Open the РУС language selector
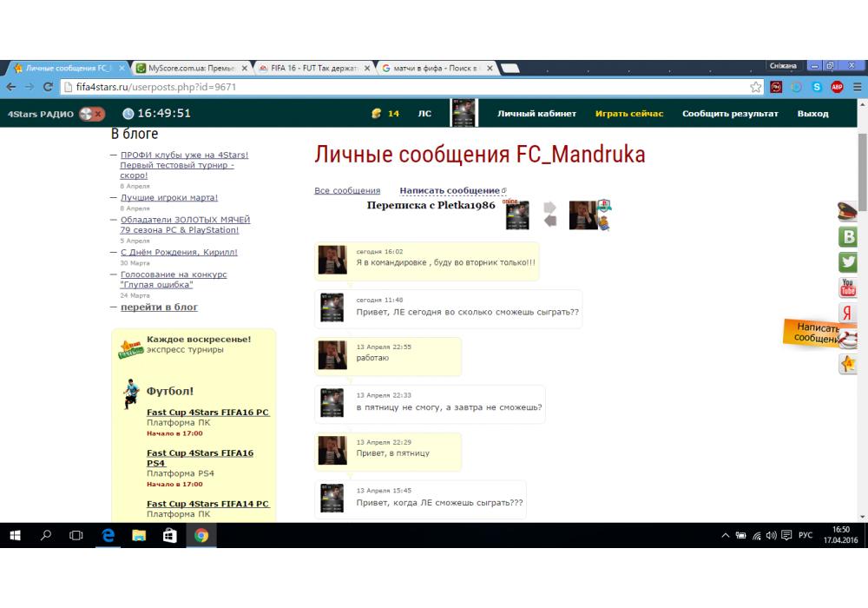This screenshot has height=608, width=868. tap(805, 536)
